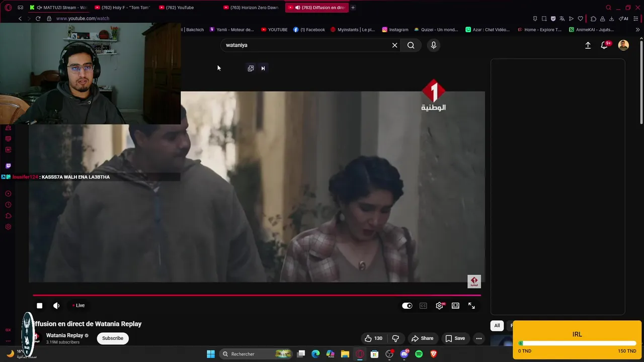Open Microsoft Edge from the taskbar
The image size is (644, 362).
(315, 354)
